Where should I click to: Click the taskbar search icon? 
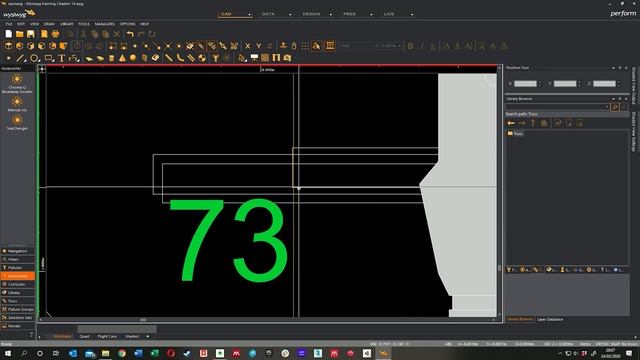(24, 353)
